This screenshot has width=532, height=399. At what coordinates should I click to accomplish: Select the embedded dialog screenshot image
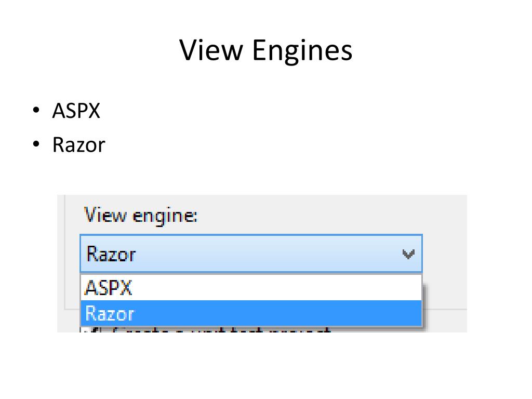[262, 263]
